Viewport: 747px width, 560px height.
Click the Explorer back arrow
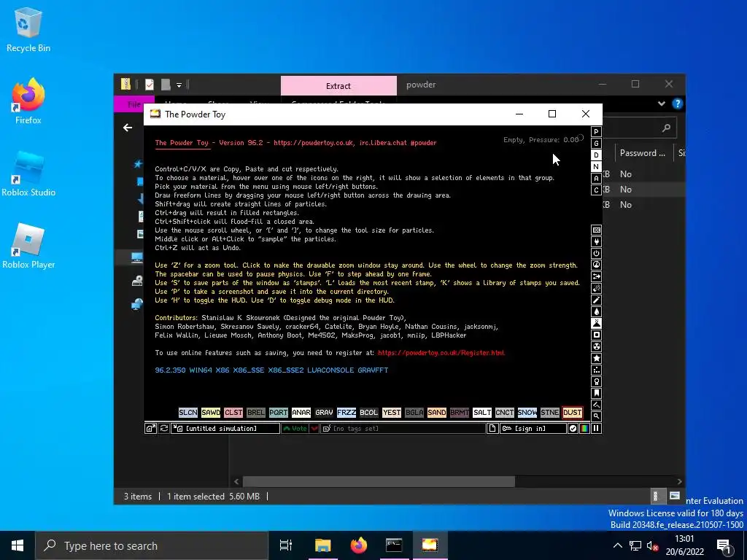(127, 128)
